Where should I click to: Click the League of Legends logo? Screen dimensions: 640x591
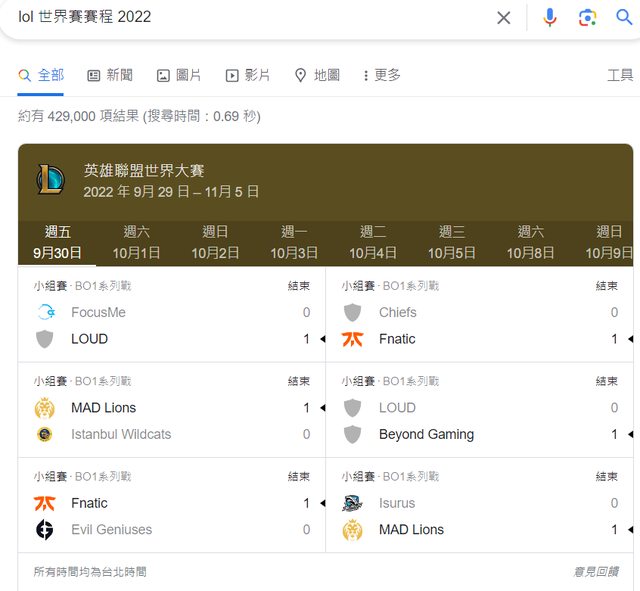click(x=50, y=180)
